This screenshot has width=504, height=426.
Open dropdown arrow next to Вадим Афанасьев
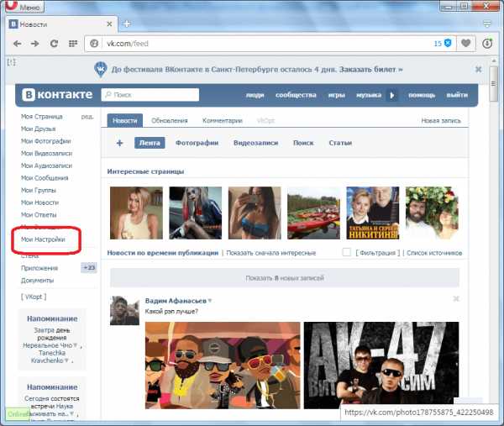210,301
